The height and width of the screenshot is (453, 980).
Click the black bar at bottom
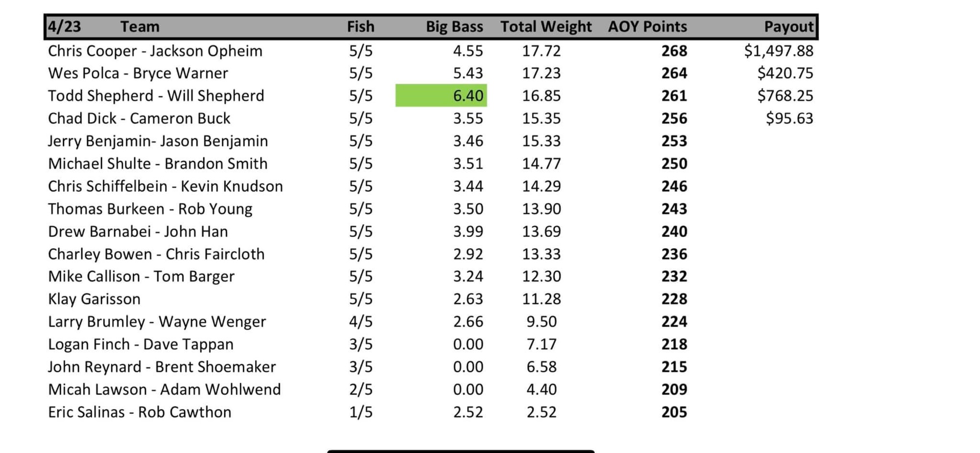click(461, 451)
